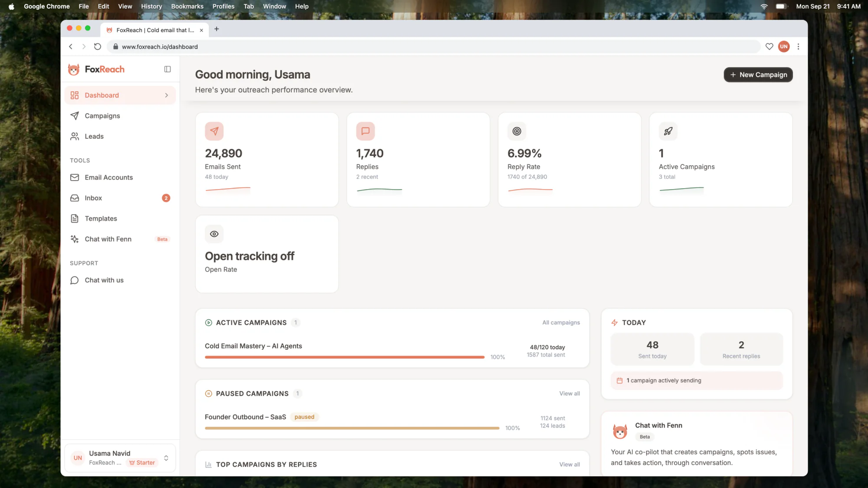Click the Replies card message icon
This screenshot has height=488, width=868.
[365, 131]
